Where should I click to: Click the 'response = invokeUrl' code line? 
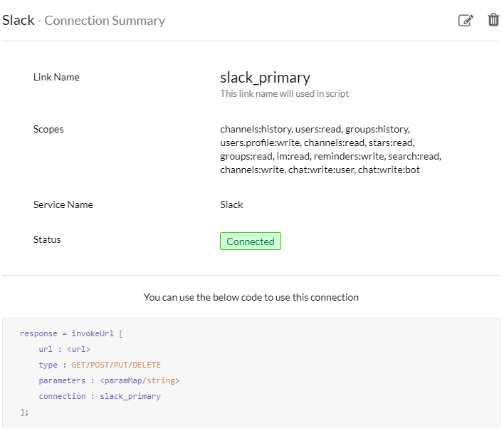point(71,333)
